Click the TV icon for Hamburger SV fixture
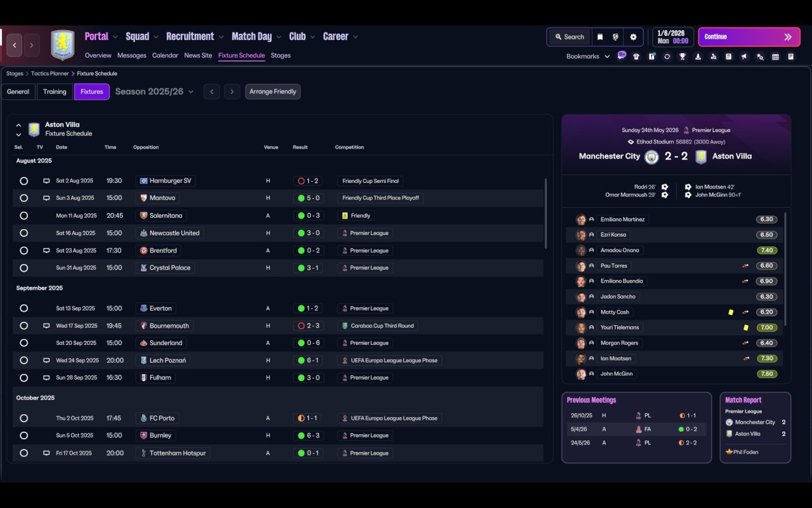Viewport: 812px width, 508px height. pos(46,181)
